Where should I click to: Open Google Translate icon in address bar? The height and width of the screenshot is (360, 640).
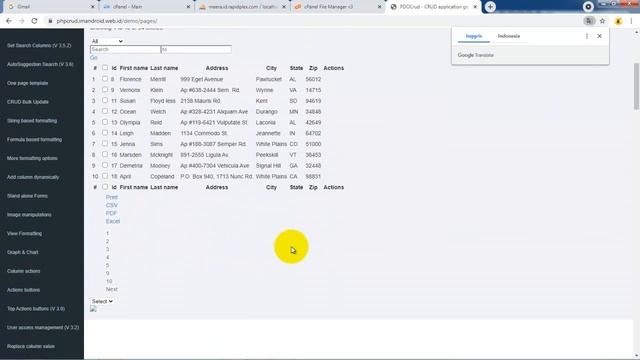click(589, 21)
